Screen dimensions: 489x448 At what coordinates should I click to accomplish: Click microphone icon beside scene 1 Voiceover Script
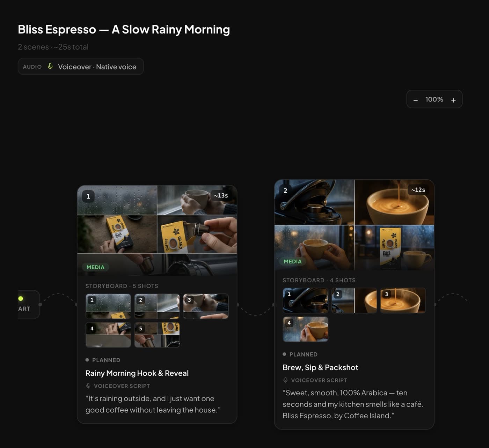pyautogui.click(x=88, y=386)
